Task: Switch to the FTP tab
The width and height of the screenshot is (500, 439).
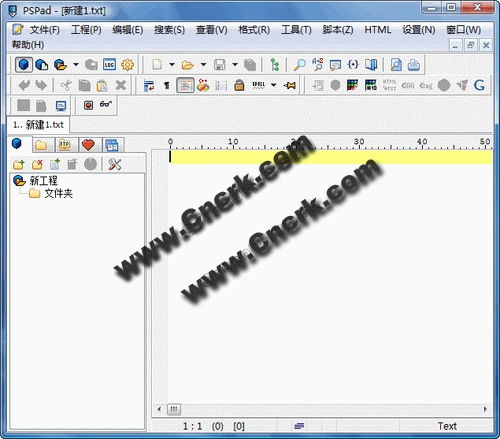Action: tap(65, 145)
